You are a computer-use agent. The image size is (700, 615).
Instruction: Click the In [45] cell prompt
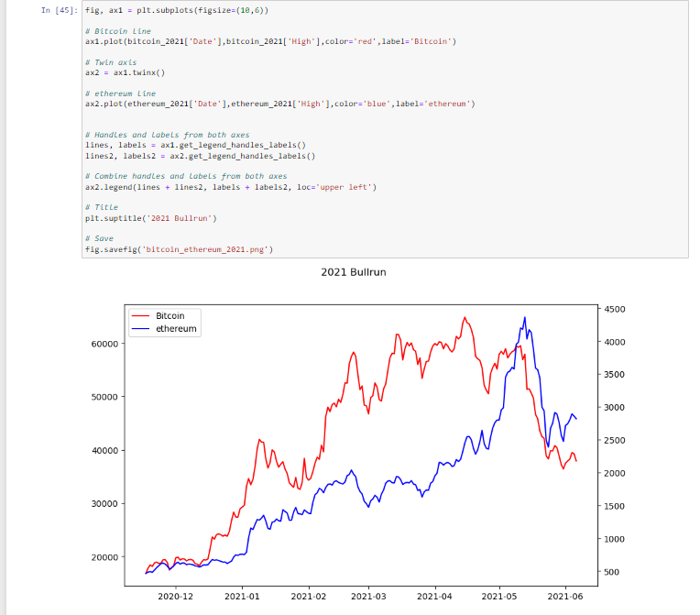60,10
